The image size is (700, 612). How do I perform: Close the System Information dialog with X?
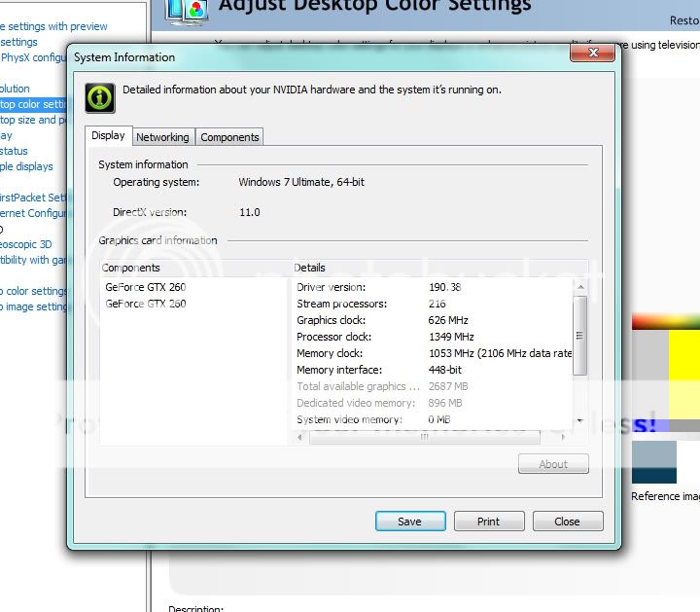(593, 53)
